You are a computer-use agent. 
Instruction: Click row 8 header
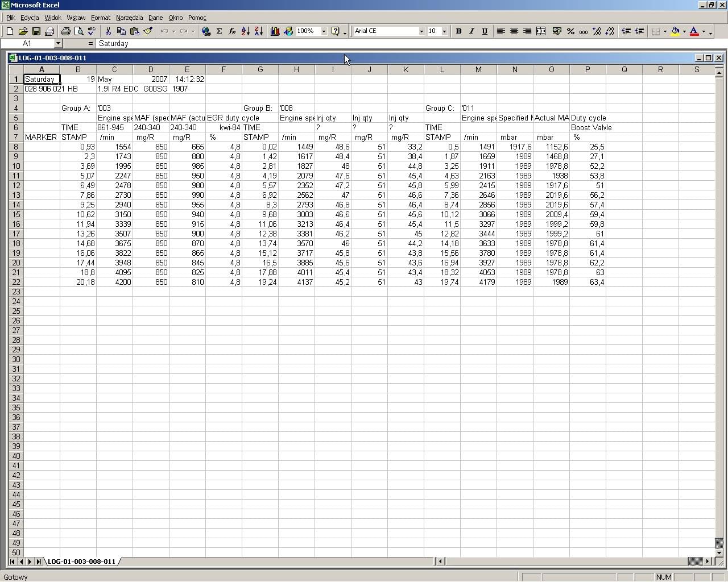click(16, 147)
